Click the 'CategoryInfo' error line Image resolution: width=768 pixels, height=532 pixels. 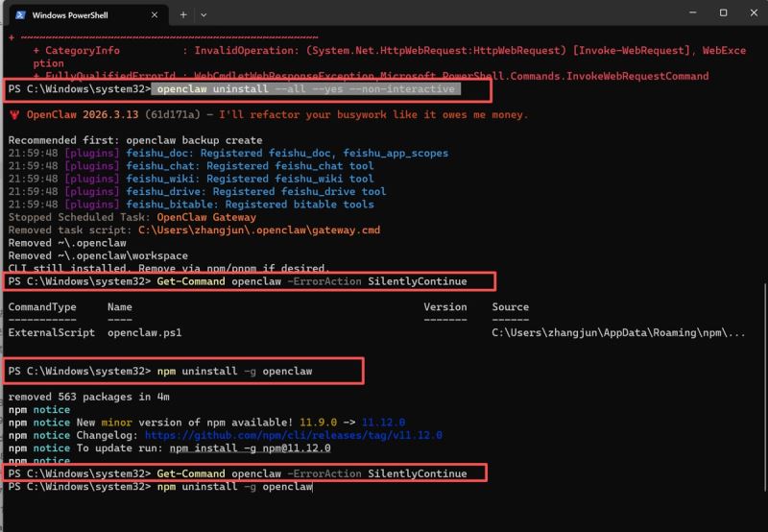point(390,51)
